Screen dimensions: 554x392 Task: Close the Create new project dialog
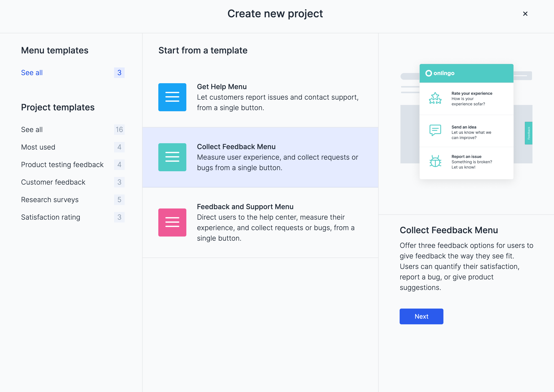coord(525,14)
